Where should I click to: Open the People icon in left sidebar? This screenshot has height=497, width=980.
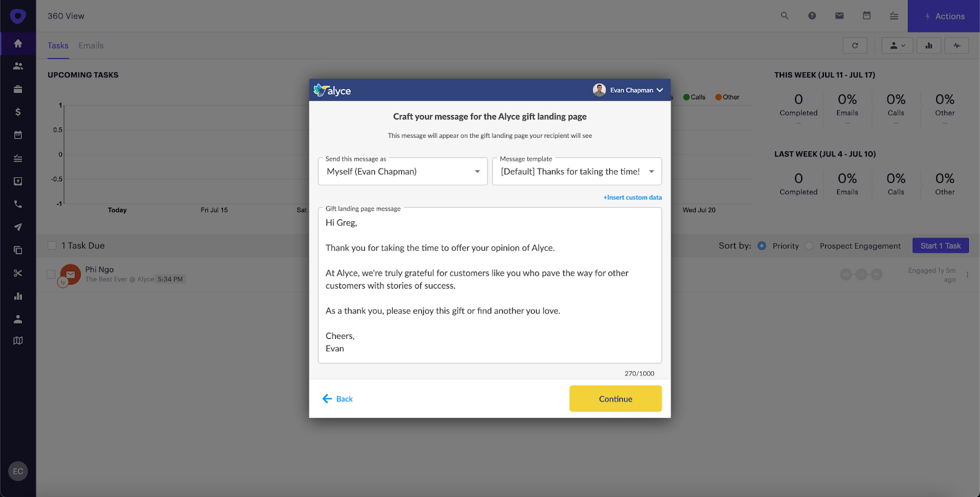[x=18, y=66]
